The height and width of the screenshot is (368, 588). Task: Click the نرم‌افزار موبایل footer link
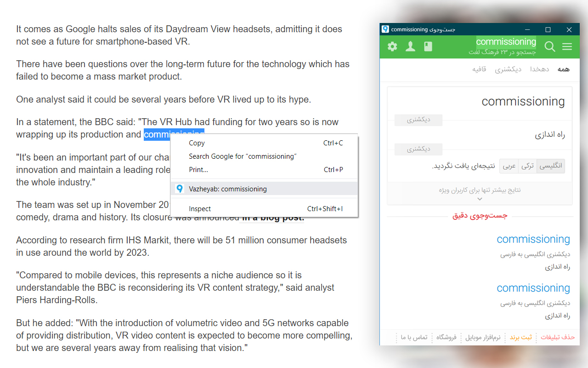point(483,337)
